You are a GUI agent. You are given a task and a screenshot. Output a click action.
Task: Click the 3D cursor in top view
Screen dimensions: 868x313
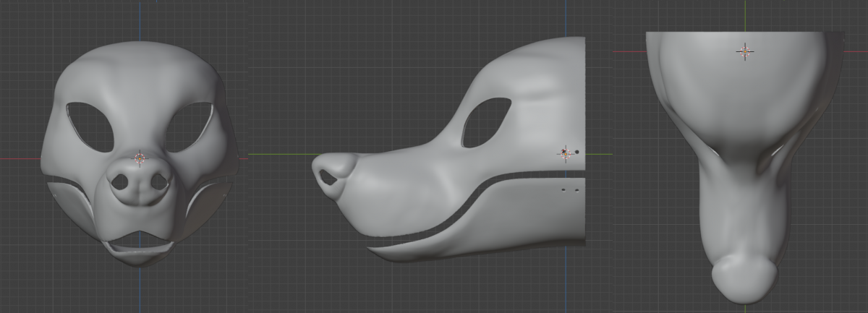click(x=745, y=51)
